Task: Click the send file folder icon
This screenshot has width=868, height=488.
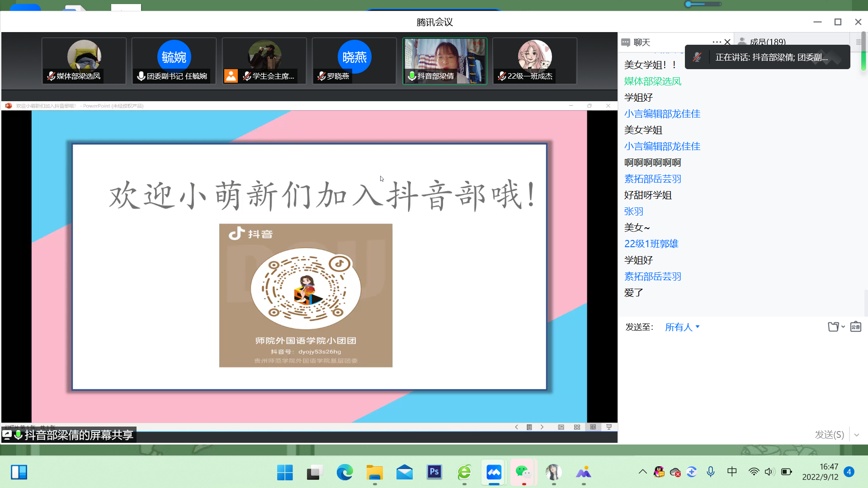Action: [x=833, y=327]
